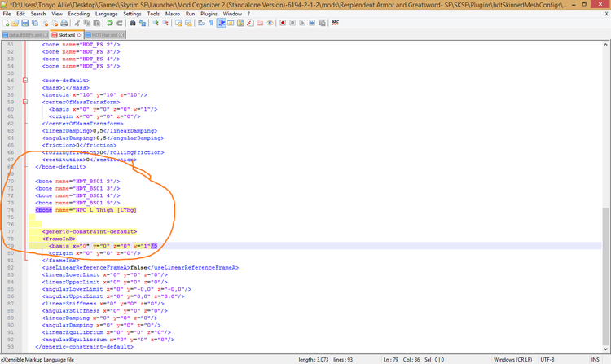
Task: Click the Function List toolbar icon
Action: pyautogui.click(x=250, y=24)
